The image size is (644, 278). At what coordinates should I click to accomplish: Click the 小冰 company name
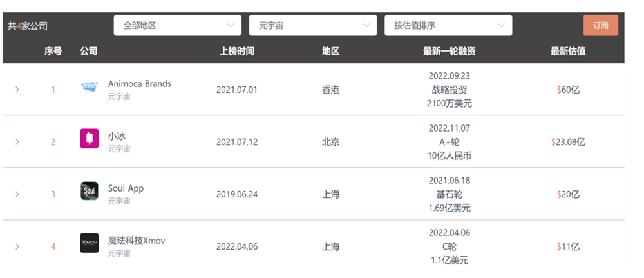[117, 136]
